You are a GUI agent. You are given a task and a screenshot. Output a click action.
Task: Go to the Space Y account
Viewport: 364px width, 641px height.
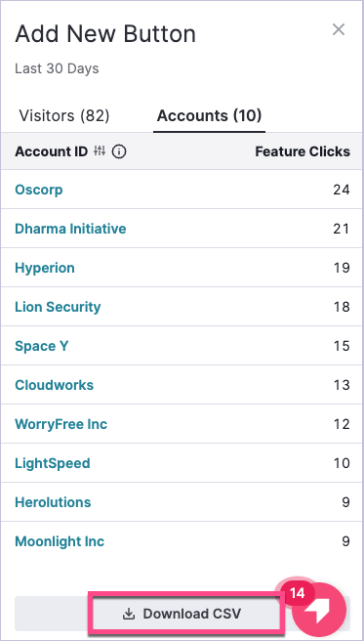click(41, 346)
